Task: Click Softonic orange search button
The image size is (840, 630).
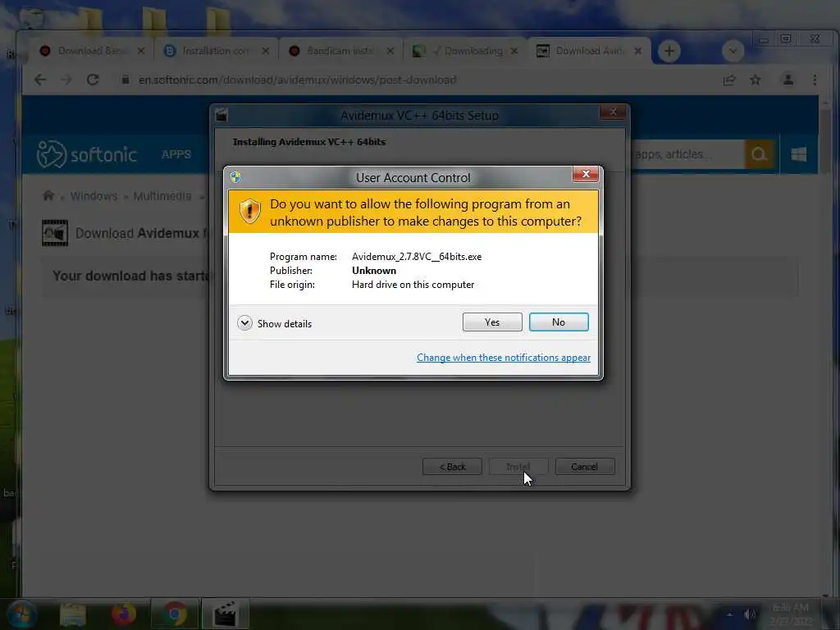Action: [x=759, y=154]
